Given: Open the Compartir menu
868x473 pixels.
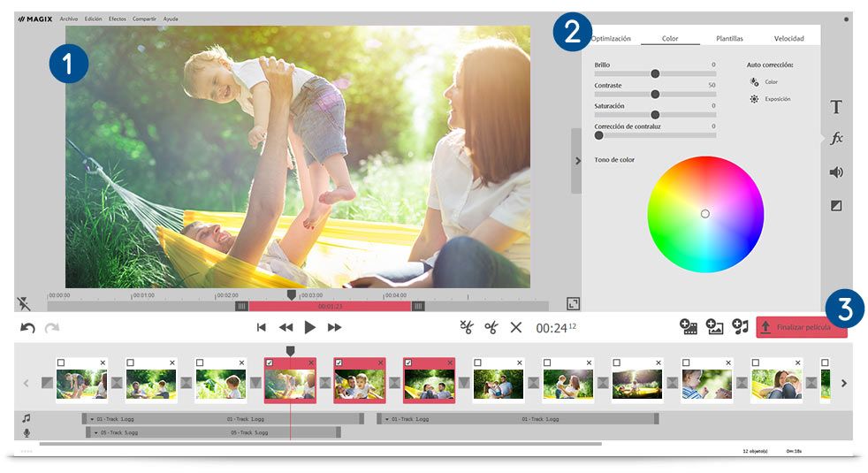Looking at the screenshot, I should coord(144,19).
